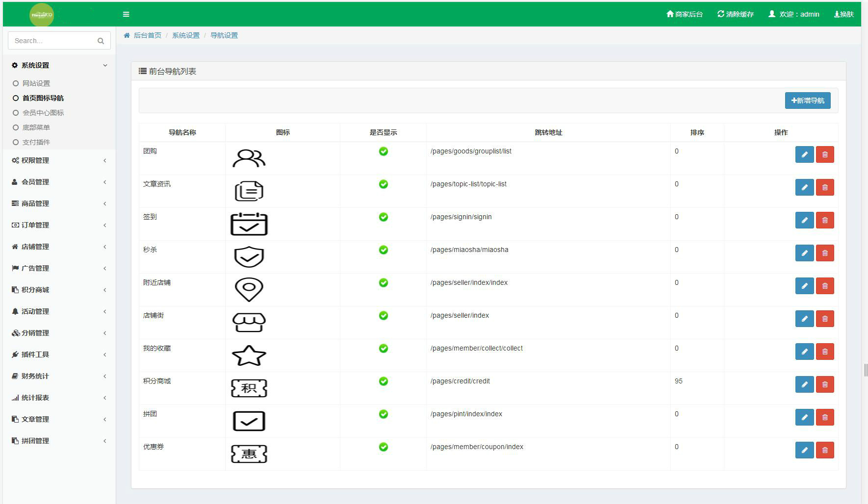Edit the 团购 navigation entry
The width and height of the screenshot is (868, 504).
pos(804,154)
